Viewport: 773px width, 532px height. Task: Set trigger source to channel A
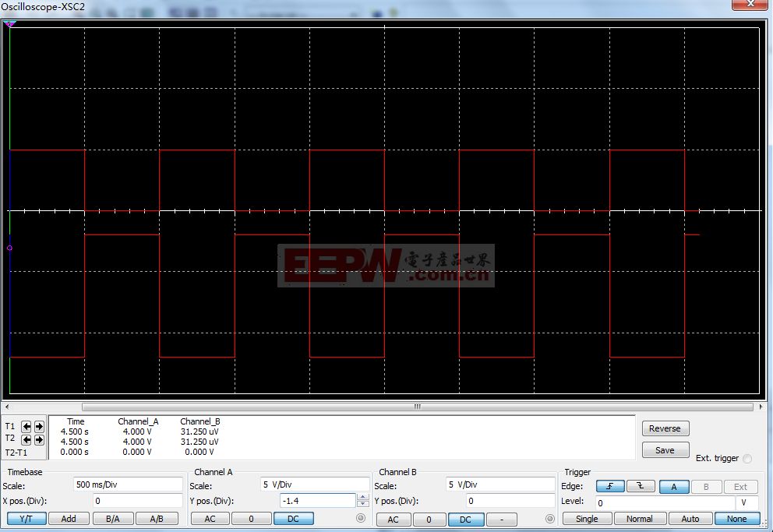[674, 487]
